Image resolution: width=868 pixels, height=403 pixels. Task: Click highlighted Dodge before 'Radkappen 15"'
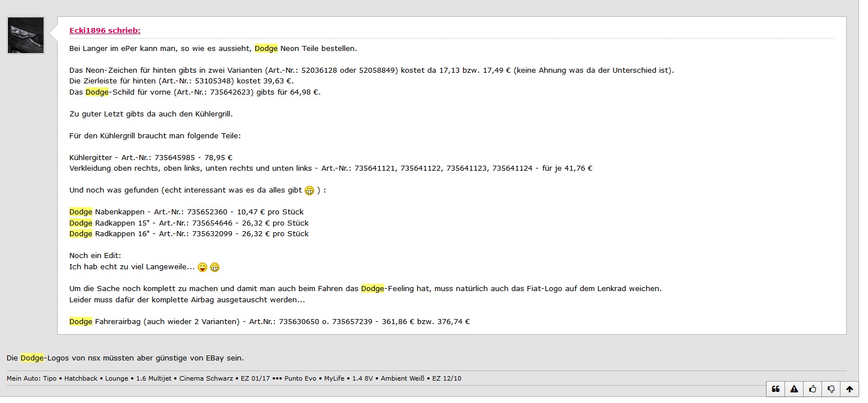tap(81, 223)
